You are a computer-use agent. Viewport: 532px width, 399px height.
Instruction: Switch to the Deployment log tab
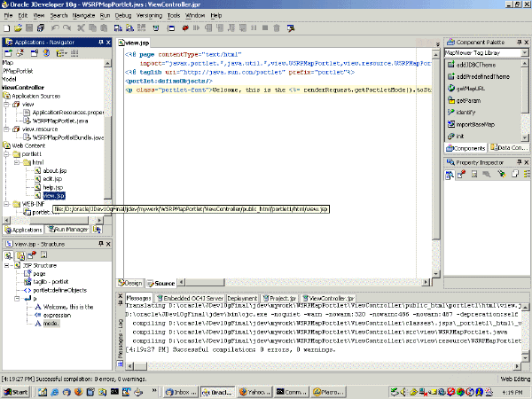[242, 298]
